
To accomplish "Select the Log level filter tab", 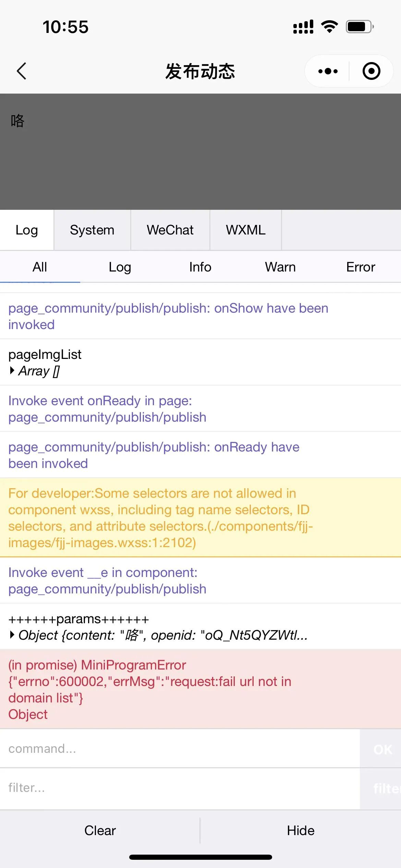I will click(x=120, y=267).
